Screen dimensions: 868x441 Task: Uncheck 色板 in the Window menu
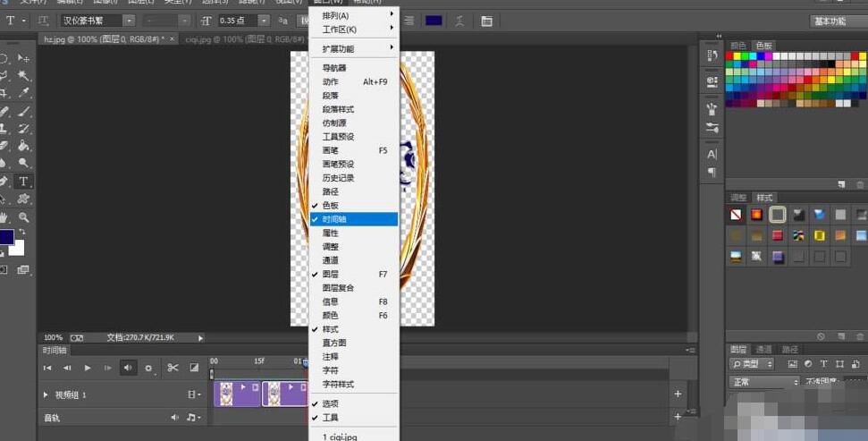point(354,205)
